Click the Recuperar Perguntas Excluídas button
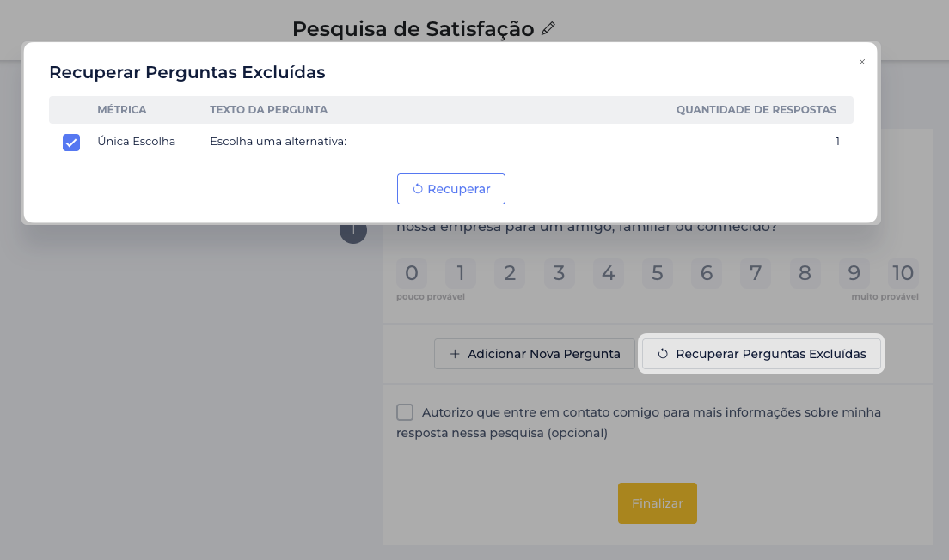The height and width of the screenshot is (560, 949). (x=762, y=354)
